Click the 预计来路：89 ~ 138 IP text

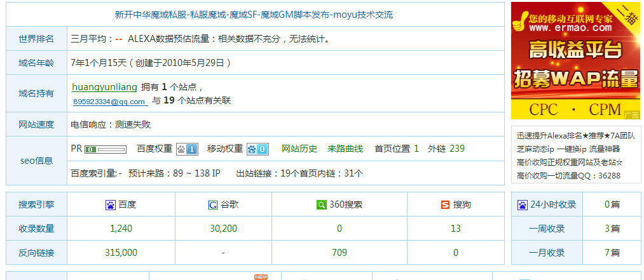174,173
